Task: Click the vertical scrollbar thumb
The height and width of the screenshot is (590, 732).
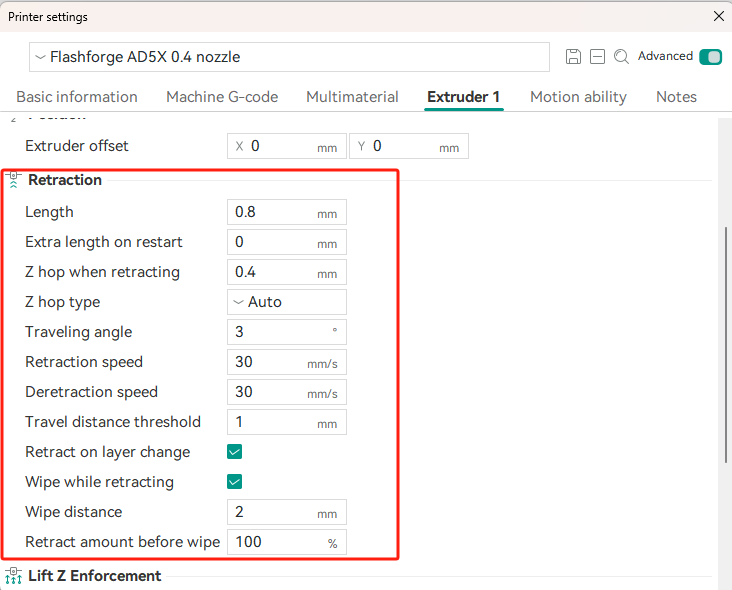Action: tap(726, 345)
